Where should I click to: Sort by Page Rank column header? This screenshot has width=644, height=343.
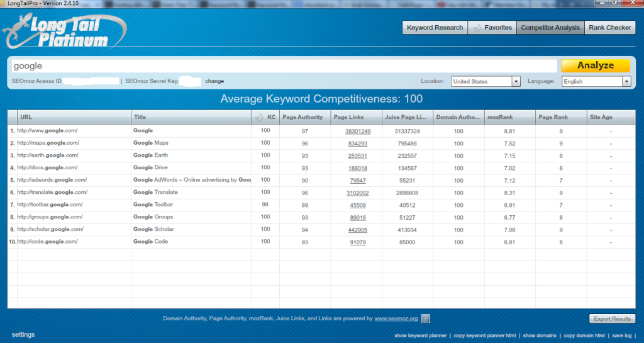[561, 117]
